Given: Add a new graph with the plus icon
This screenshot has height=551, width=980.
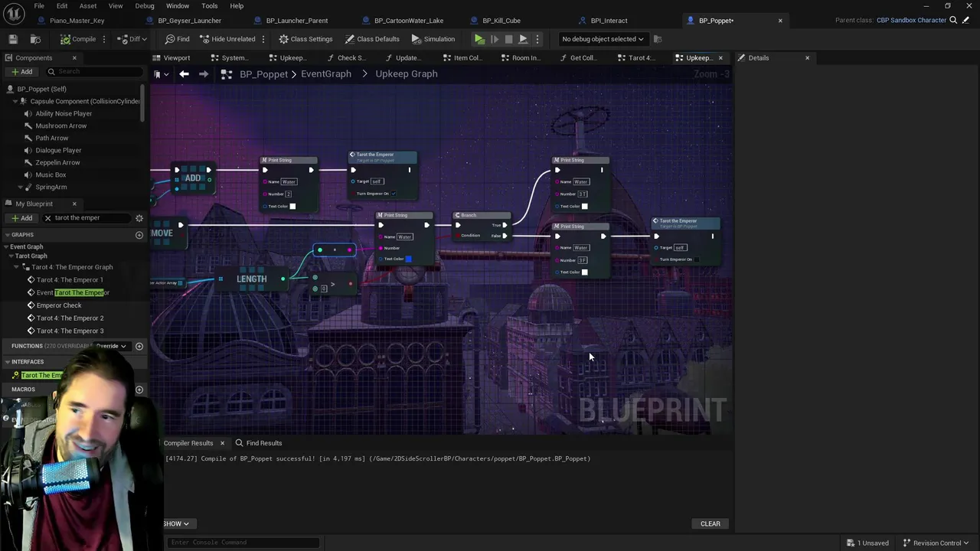Looking at the screenshot, I should [x=139, y=235].
